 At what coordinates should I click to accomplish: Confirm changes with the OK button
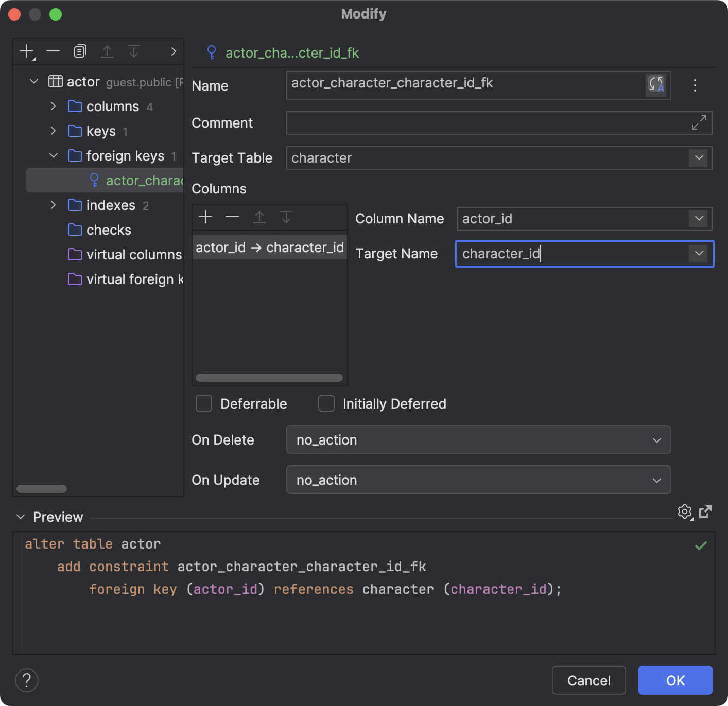click(674, 680)
